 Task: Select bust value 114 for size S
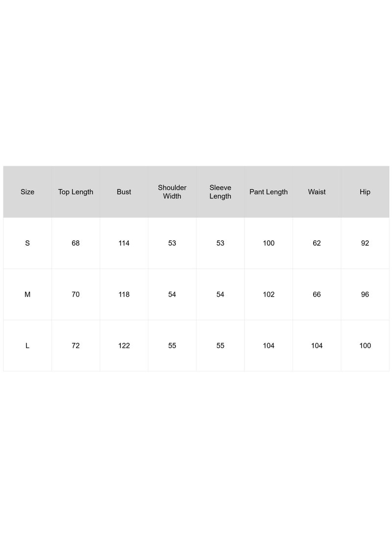124,243
